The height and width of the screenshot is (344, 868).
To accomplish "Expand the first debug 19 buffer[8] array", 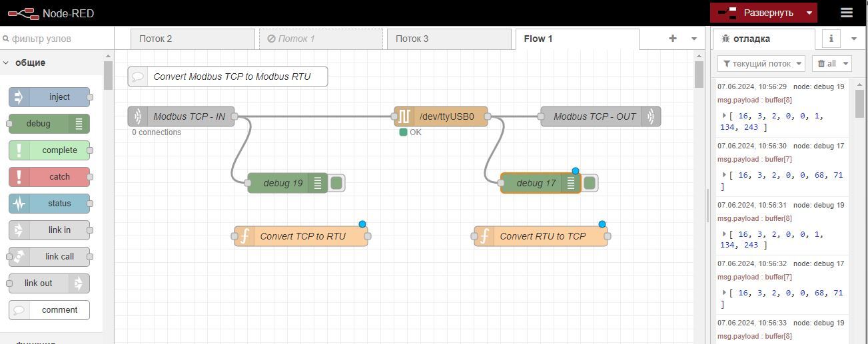I will [x=724, y=116].
